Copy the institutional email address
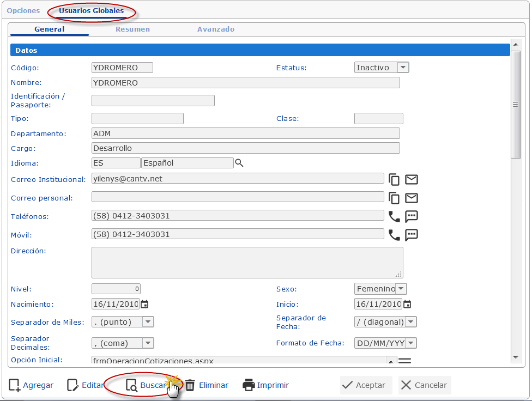This screenshot has width=532, height=401. [394, 179]
